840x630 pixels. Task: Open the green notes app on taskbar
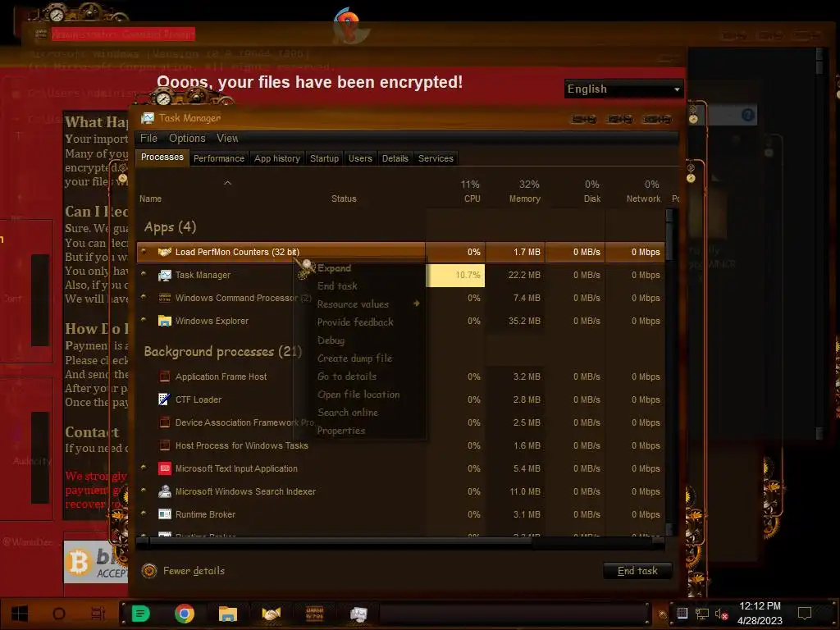click(x=141, y=614)
